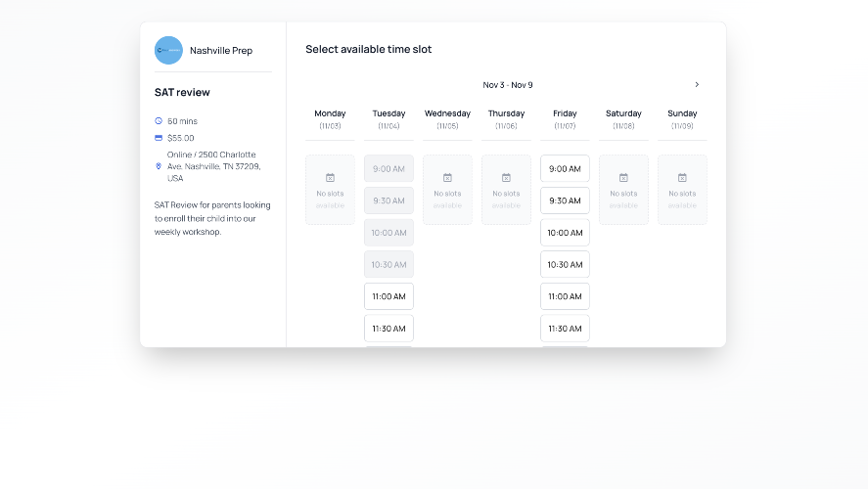This screenshot has width=868, height=489.
Task: Click the Wednesday (11/05) column header
Action: (447, 119)
